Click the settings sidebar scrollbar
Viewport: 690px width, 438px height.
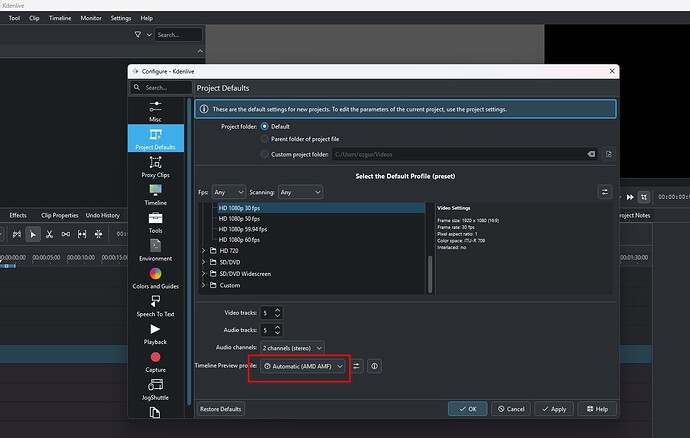(x=189, y=251)
